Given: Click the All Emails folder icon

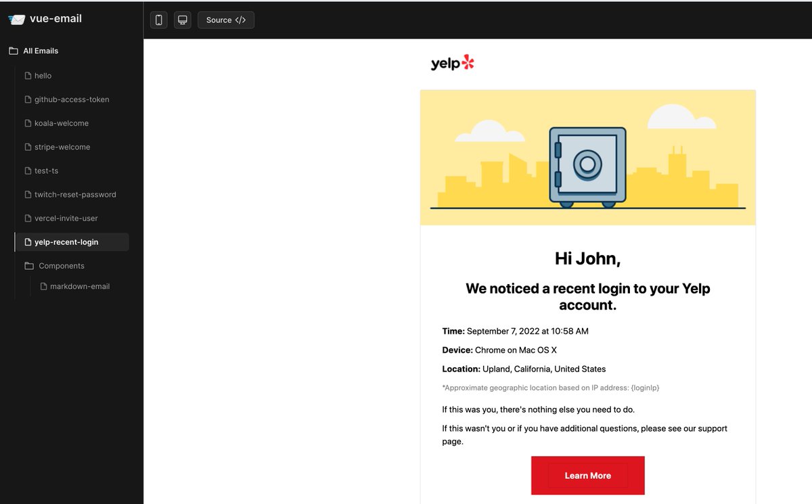Looking at the screenshot, I should pos(13,51).
